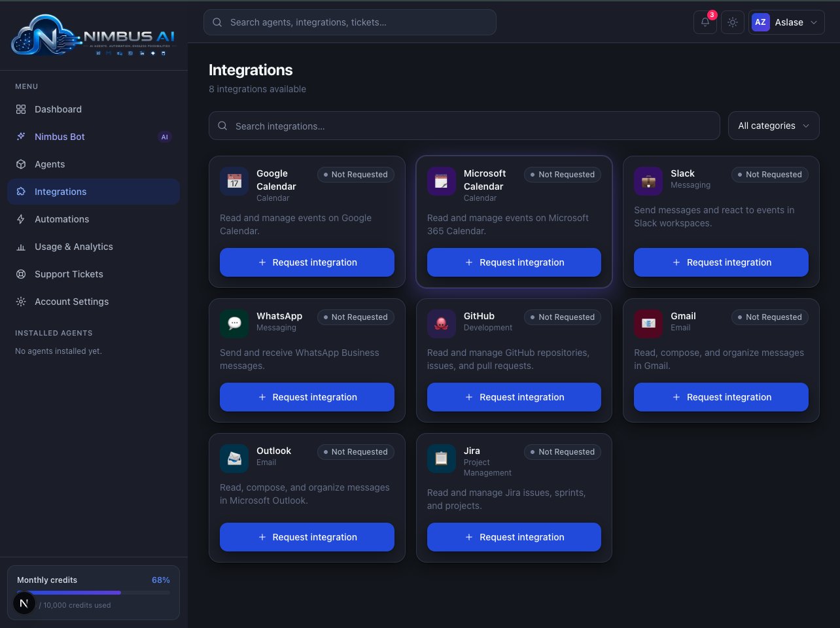Request the Google Calendar integration
The height and width of the screenshot is (628, 840).
point(307,262)
